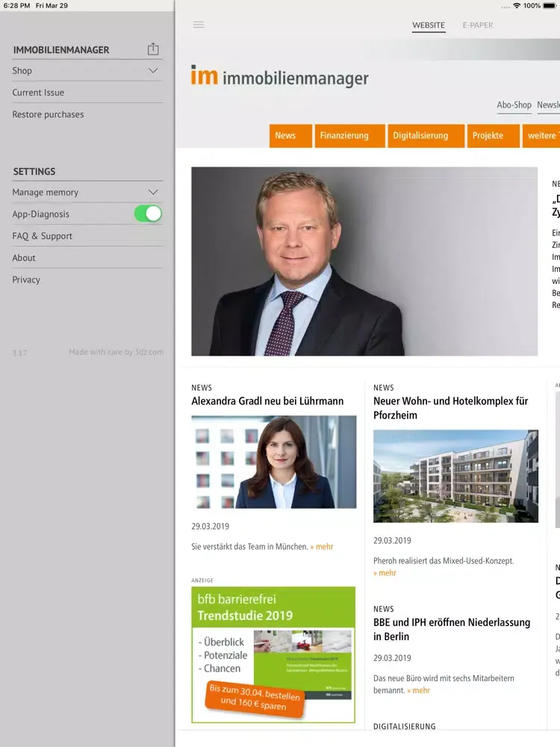This screenshot has height=747, width=560.
Task: Open the Finanzierung navigation tab
Action: click(x=349, y=136)
